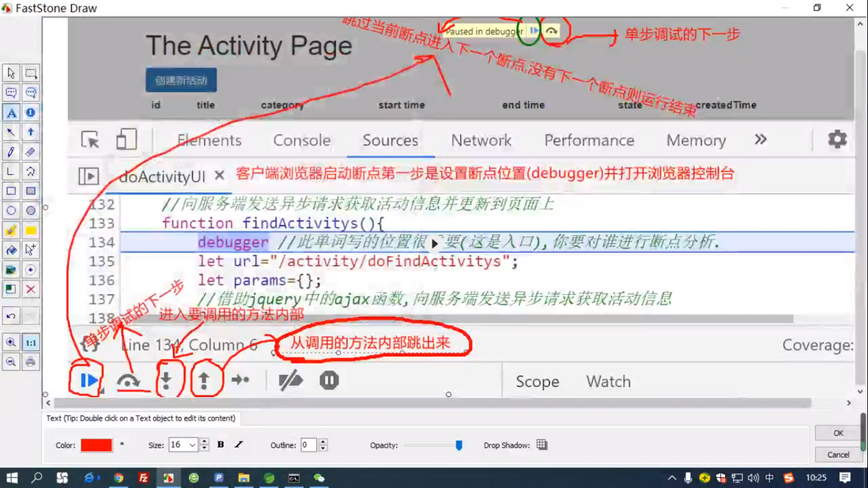Viewport: 868px width, 488px height.
Task: Delete selected object with red X
Action: click(31, 289)
